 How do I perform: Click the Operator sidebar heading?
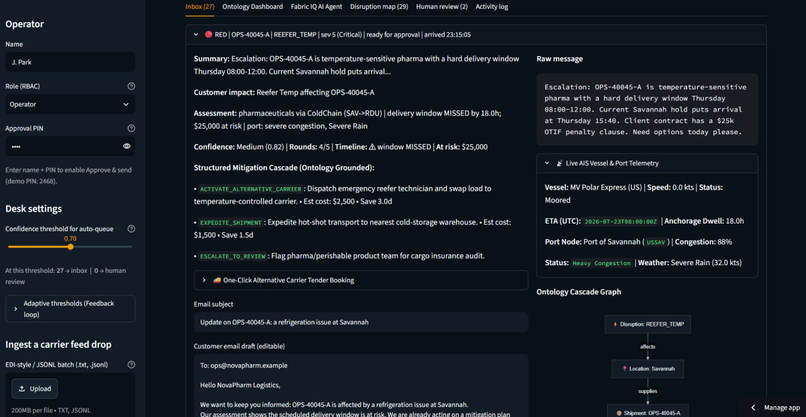pos(24,24)
